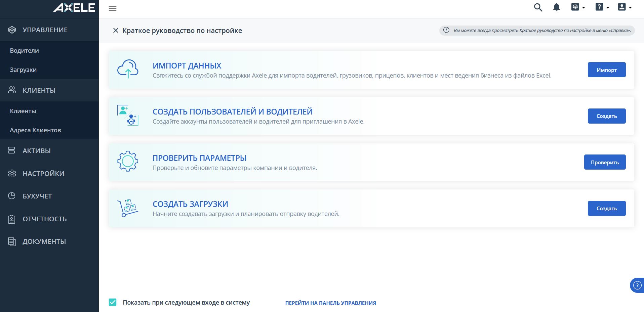This screenshot has width=644, height=312.
Task: Click the Проверить button
Action: [x=605, y=162]
